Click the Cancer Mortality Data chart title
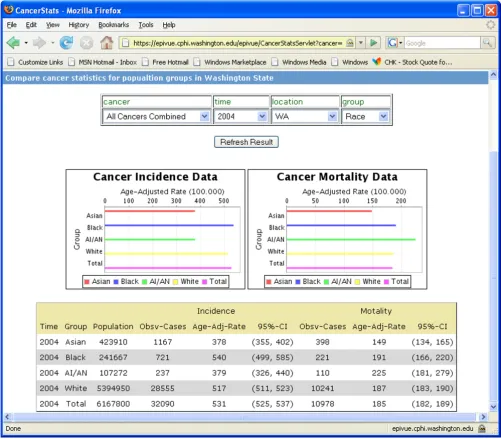 [337, 177]
